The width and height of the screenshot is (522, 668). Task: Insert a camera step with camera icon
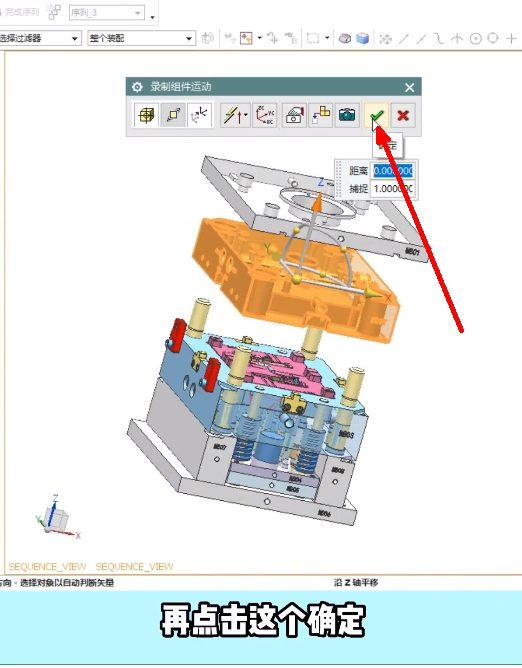click(347, 115)
